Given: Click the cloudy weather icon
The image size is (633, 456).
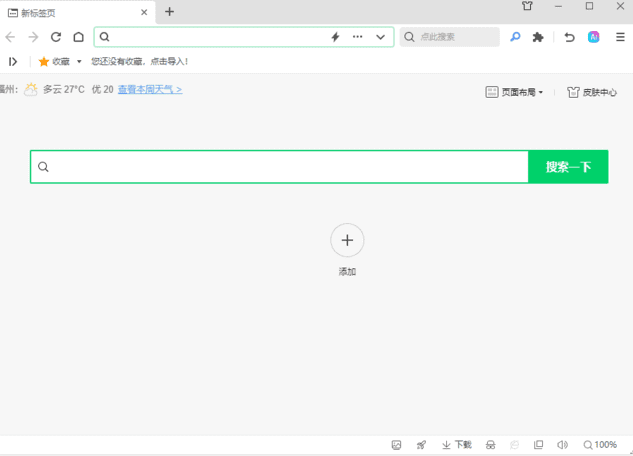Looking at the screenshot, I should coord(31,89).
